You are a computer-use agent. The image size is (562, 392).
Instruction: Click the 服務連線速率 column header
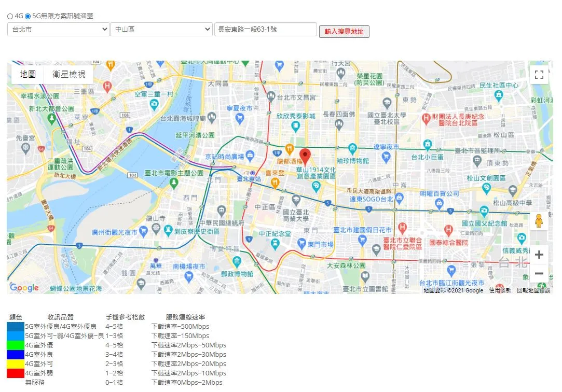[185, 317]
